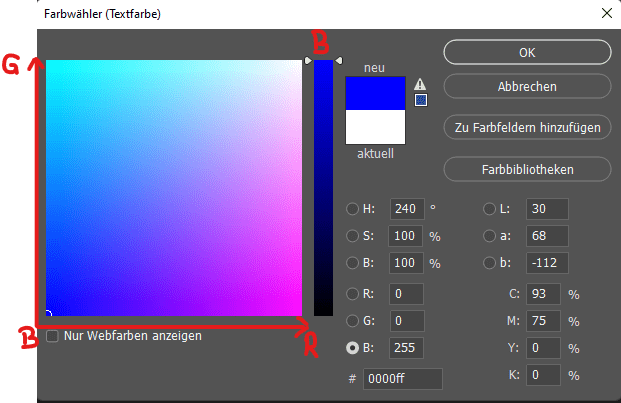Click the B field showing 255
This screenshot has width=621, height=403.
pyautogui.click(x=406, y=348)
